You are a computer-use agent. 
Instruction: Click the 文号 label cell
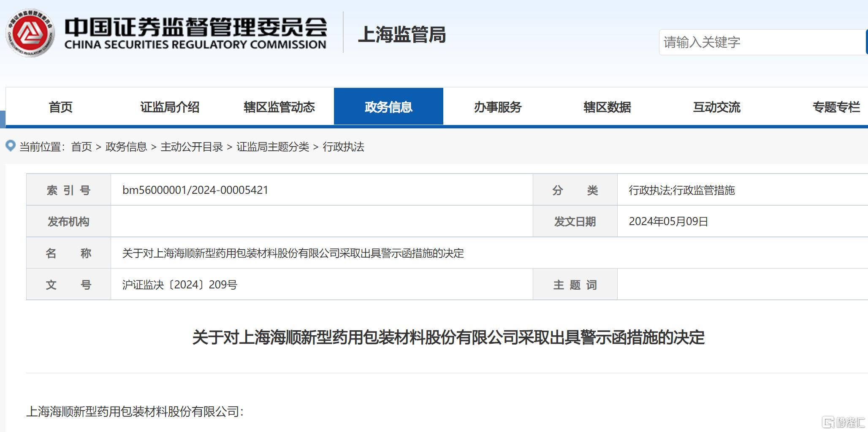click(68, 285)
